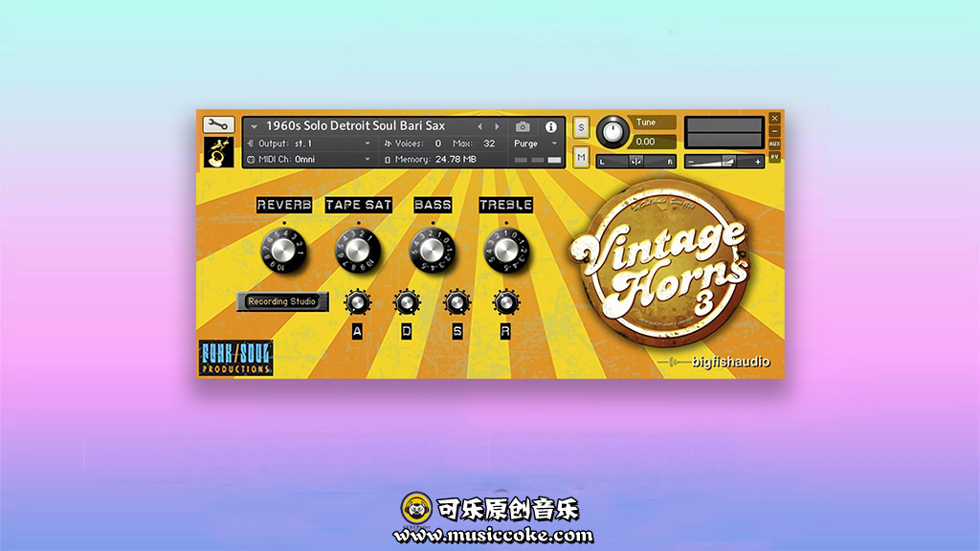Open the Recording Studio reverb selector
The height and width of the screenshot is (551, 980).
(x=282, y=301)
